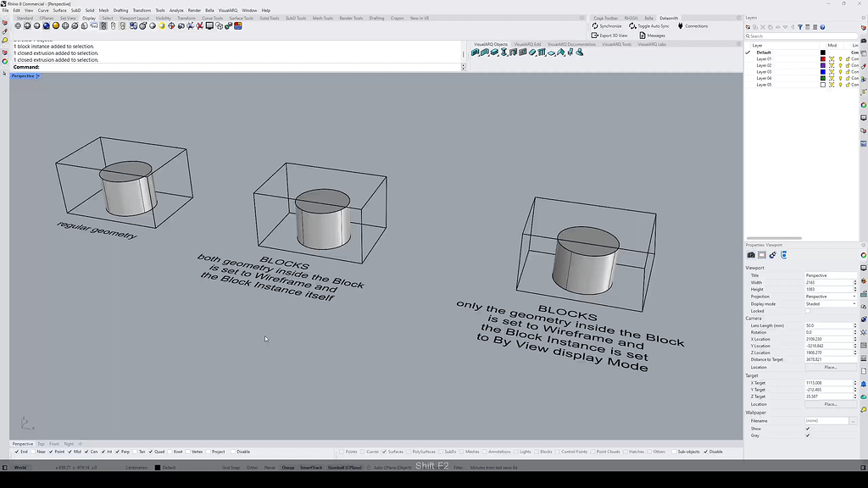Click the Help question mark icon in Layers panel
This screenshot has width=868, height=488.
point(822,27)
